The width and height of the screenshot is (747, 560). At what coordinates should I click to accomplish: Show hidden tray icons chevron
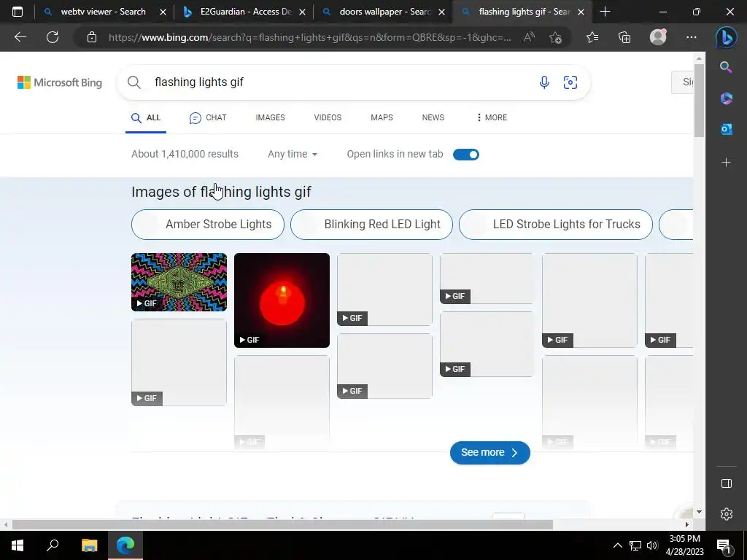tap(617, 545)
